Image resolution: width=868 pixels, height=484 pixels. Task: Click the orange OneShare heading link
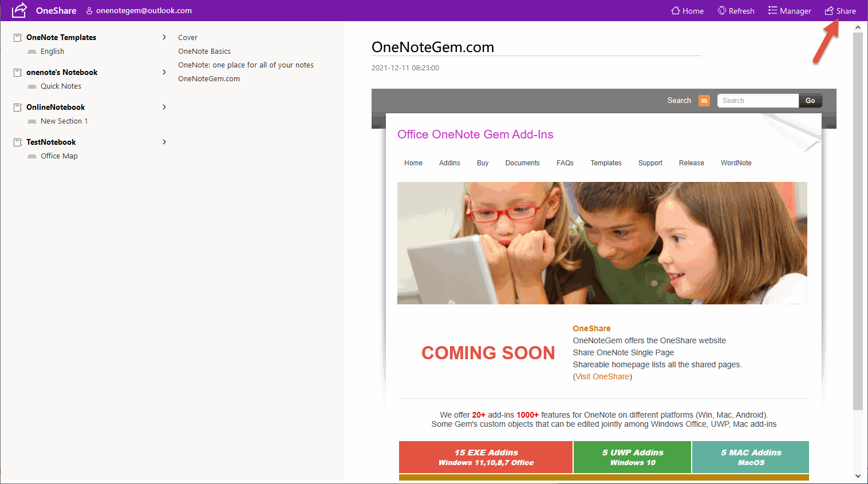coord(591,328)
